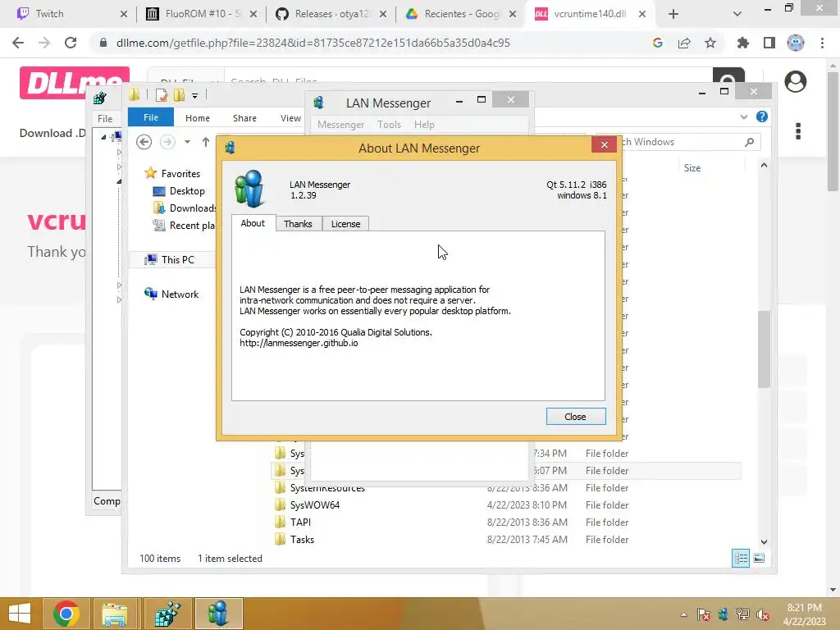
Task: Click Explorer forward arrow button
Action: click(x=167, y=142)
